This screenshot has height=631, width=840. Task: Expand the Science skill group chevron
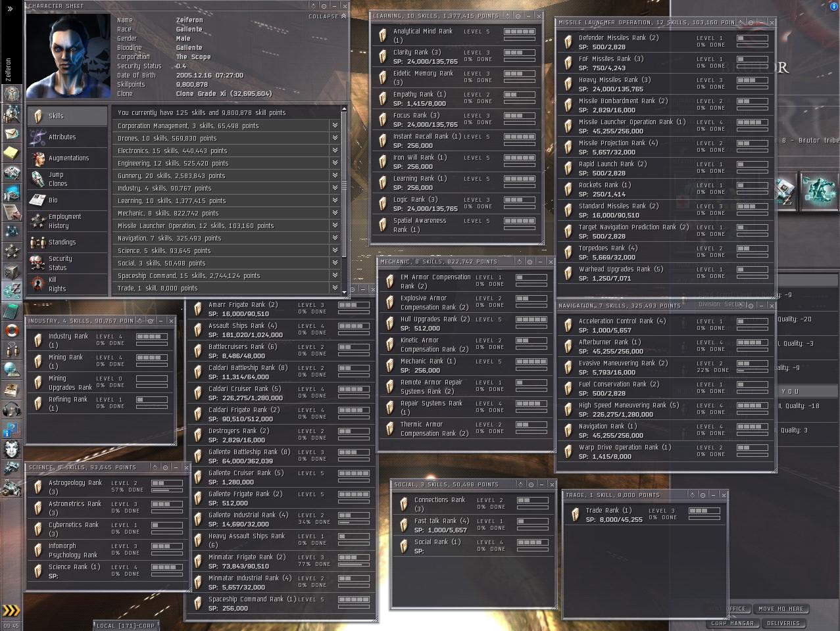335,250
